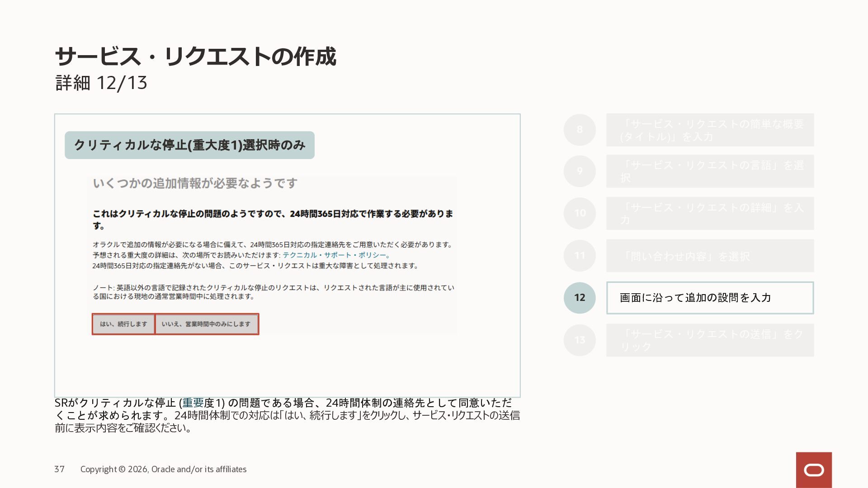
Task: Select faded step 13 circle
Action: (580, 340)
